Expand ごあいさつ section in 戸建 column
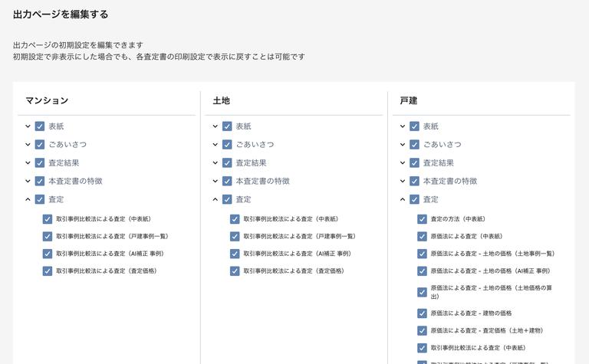This screenshot has width=589, height=364. pyautogui.click(x=403, y=145)
